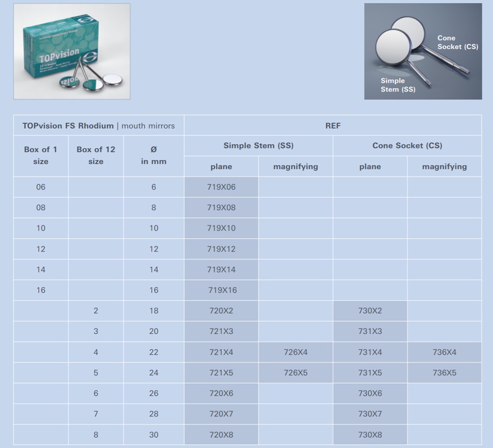Click the 721X3 Simple Stem reference
Screen dimensions: 493x448
221,331
